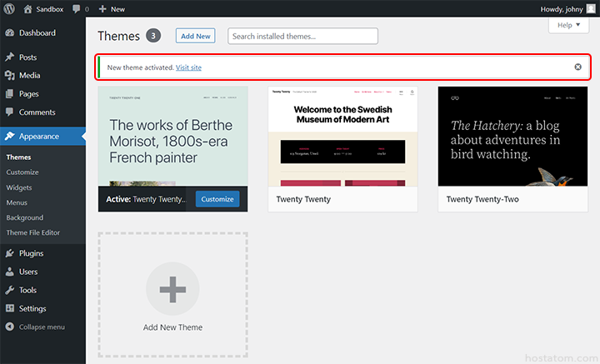
Task: Open the Sandbox site home icon
Action: pyautogui.click(x=27, y=8)
